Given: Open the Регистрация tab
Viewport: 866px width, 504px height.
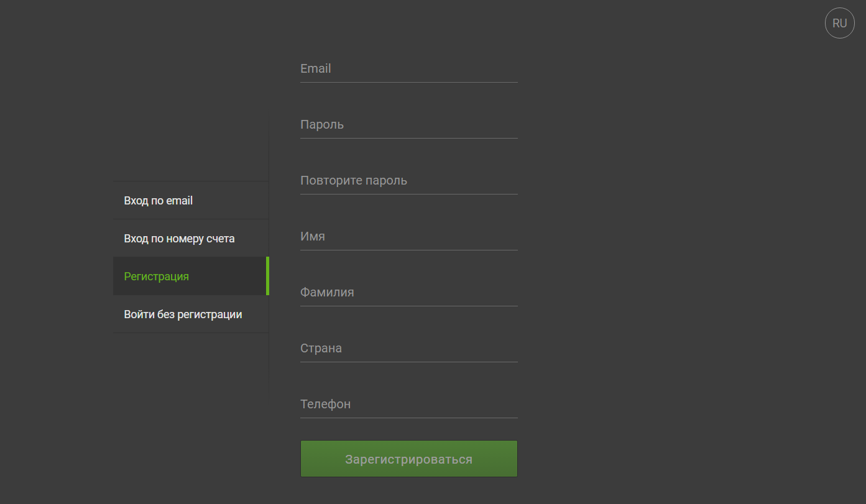Looking at the screenshot, I should tap(191, 276).
